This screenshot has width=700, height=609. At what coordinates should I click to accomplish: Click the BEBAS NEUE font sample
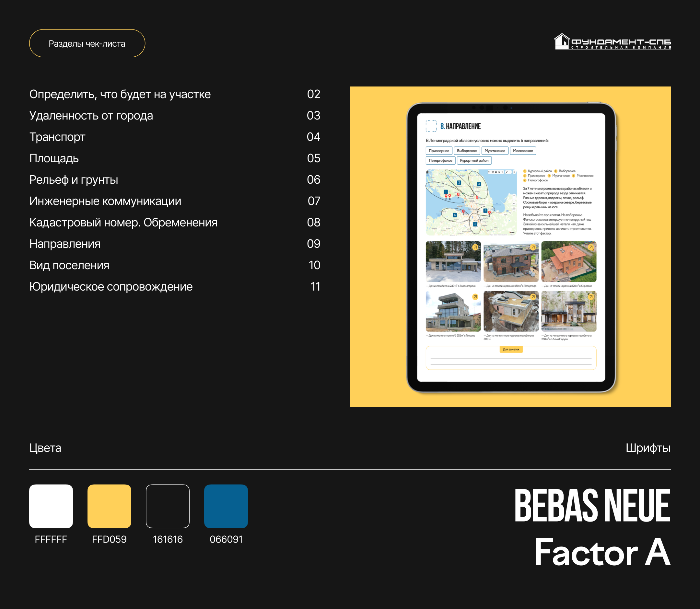(x=592, y=505)
